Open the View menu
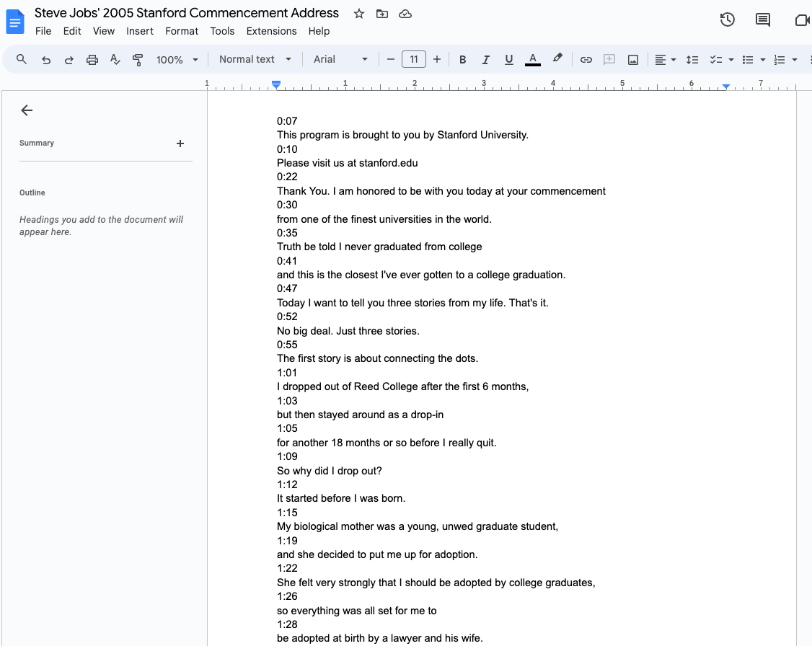 click(104, 31)
